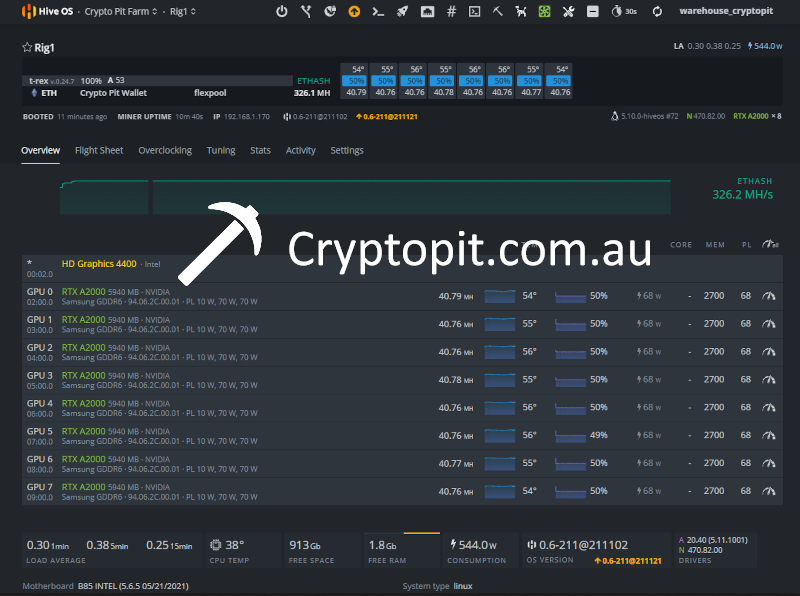Click the ETHASH hashrate chart

coord(365,197)
